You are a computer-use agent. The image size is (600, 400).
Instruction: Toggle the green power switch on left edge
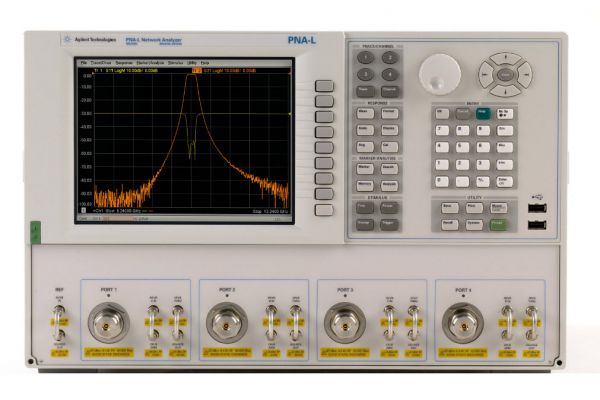[34, 233]
